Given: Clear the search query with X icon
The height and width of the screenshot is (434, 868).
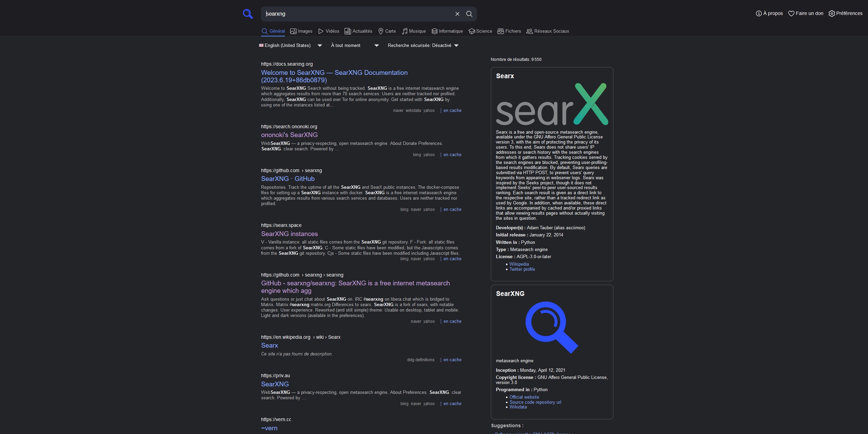Looking at the screenshot, I should pos(457,14).
